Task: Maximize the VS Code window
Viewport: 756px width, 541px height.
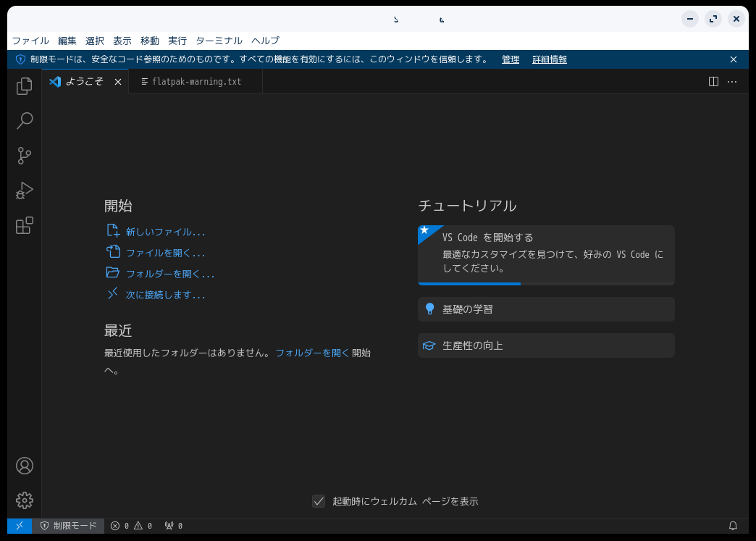Action: pos(713,19)
